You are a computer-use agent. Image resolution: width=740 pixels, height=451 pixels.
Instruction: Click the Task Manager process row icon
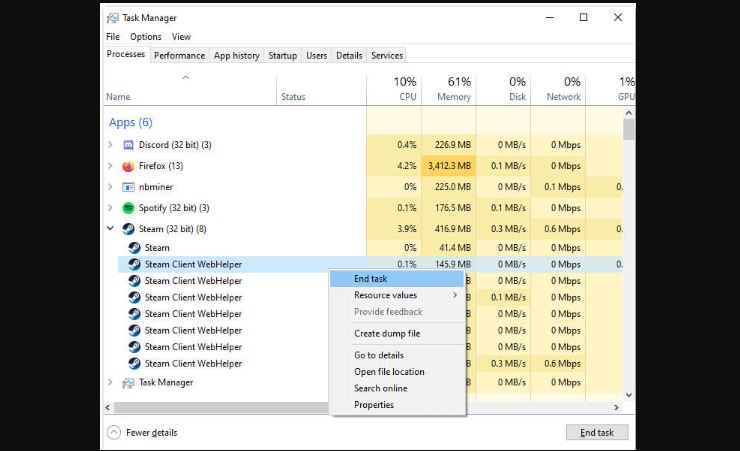(x=128, y=383)
